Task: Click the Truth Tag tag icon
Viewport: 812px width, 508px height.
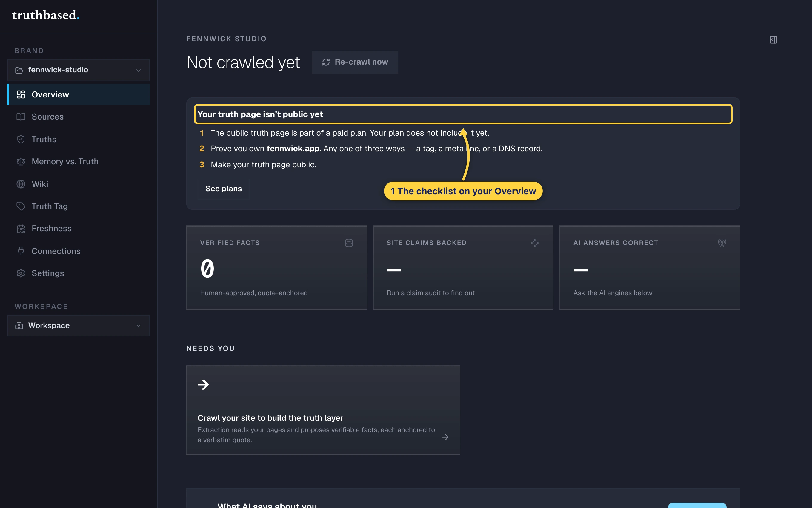Action: [x=21, y=206]
